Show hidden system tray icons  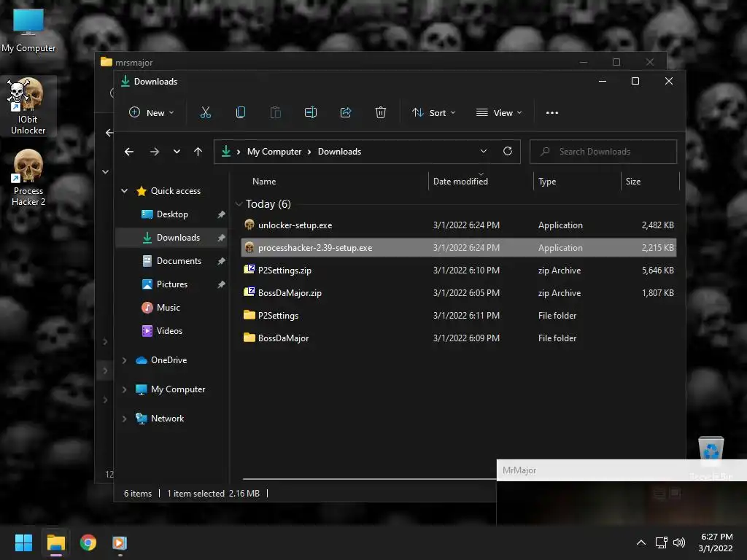pyautogui.click(x=641, y=542)
